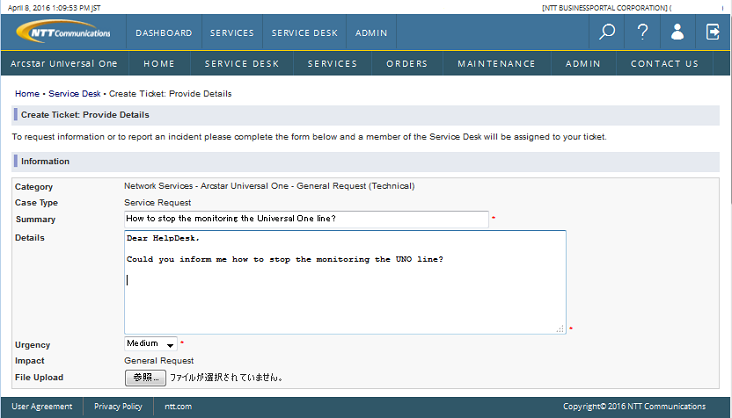Open Dashboard in top navigation

point(163,33)
